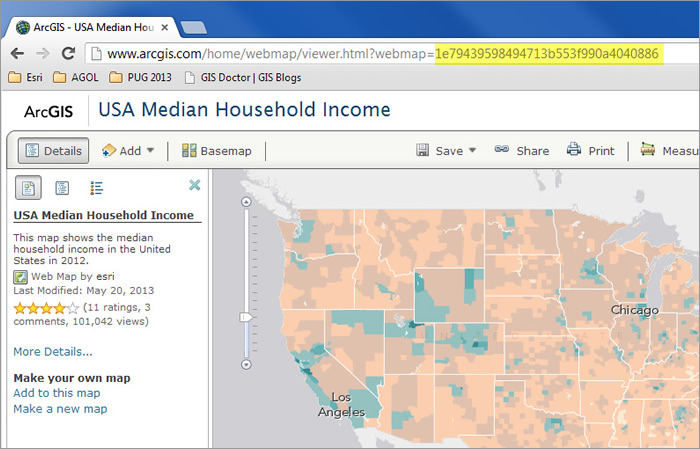Click the Print button
Viewport: 700px width, 449px height.
coord(590,151)
